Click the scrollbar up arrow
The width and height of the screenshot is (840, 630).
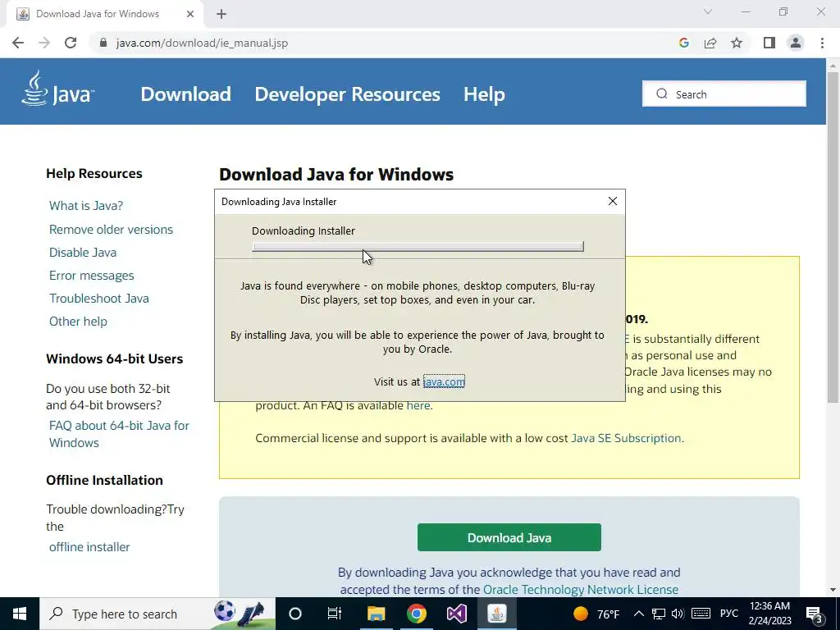click(833, 66)
